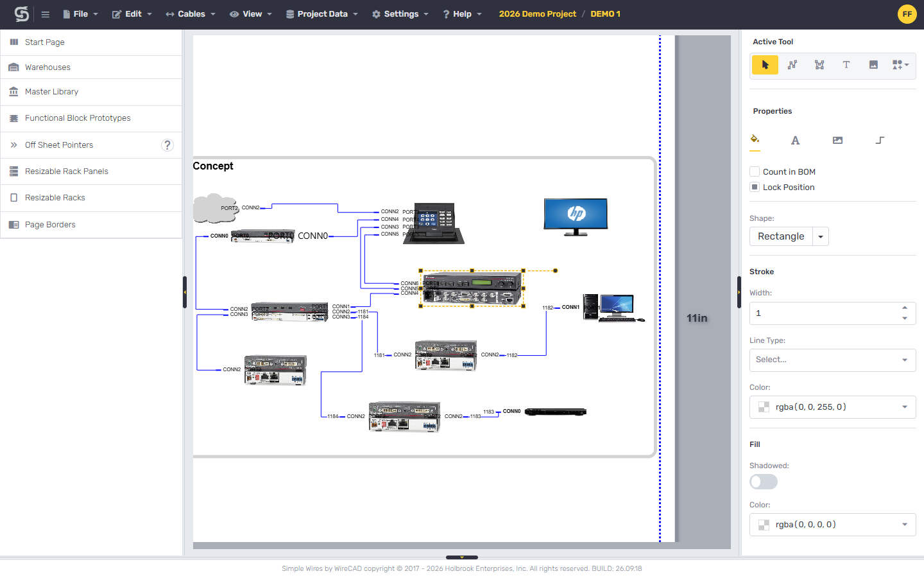Open the fill bucket properties tab
This screenshot has width=924, height=578.
pos(755,139)
